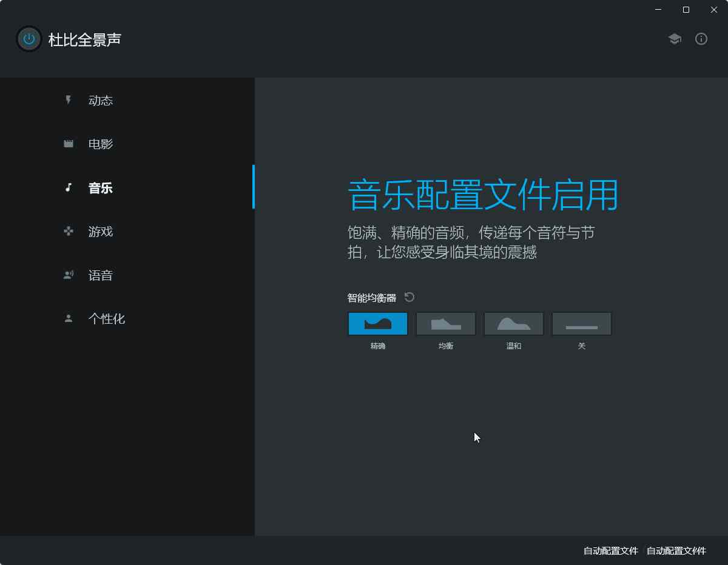Switch to the 电影 tab

tap(100, 144)
